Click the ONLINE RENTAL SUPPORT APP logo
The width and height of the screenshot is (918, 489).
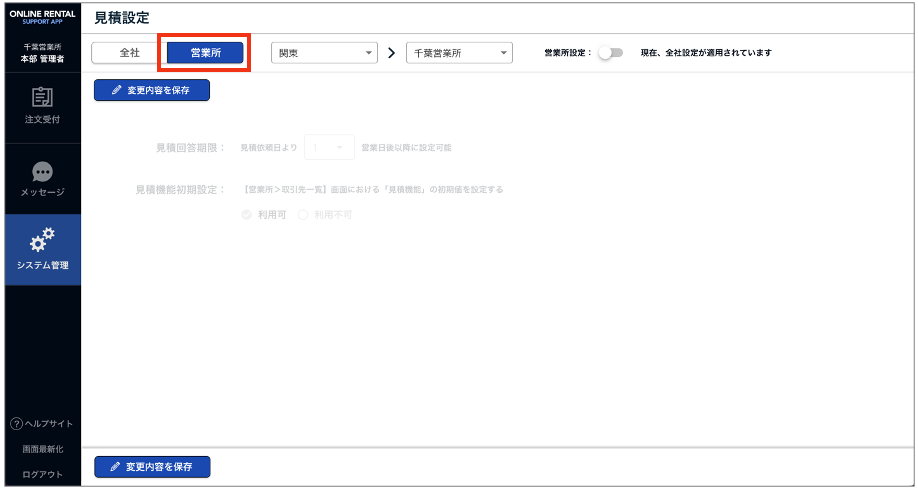coord(42,16)
